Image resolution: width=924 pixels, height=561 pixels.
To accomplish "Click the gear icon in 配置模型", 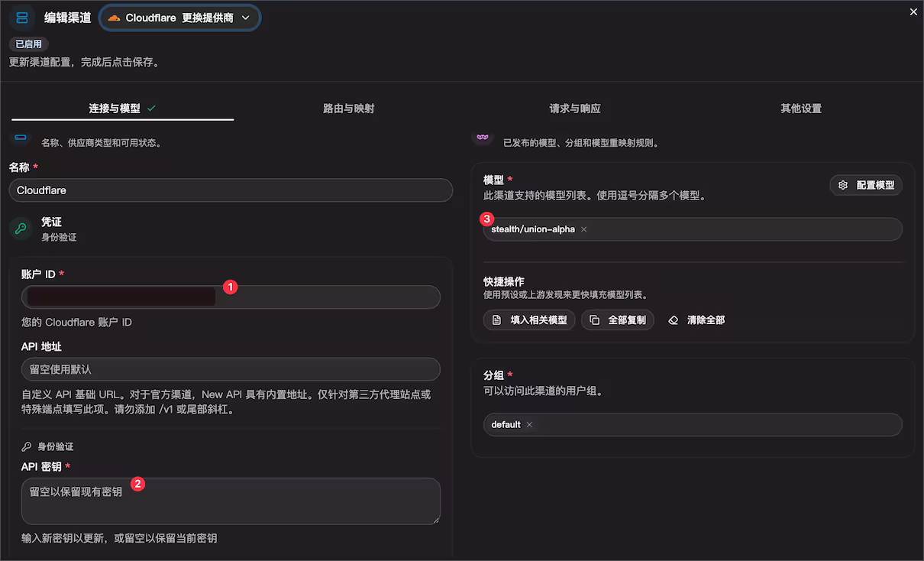I will 843,185.
